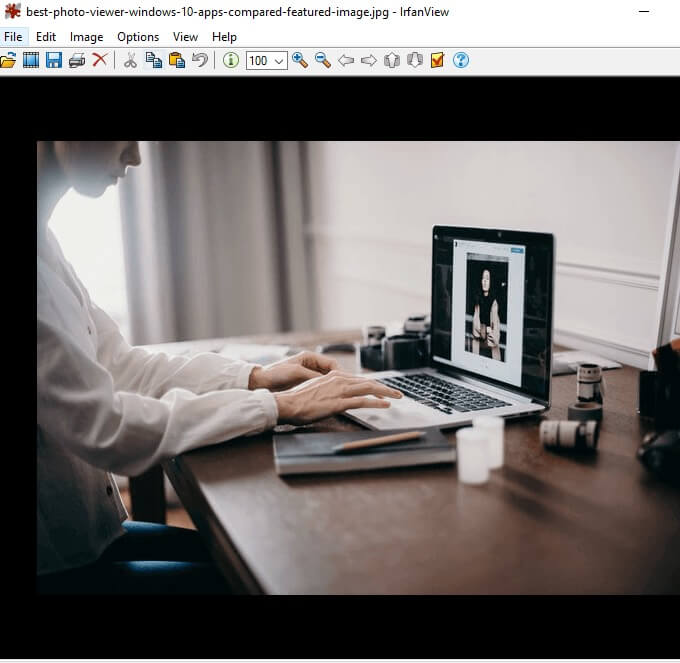Click the red X Delete icon

tap(100, 60)
